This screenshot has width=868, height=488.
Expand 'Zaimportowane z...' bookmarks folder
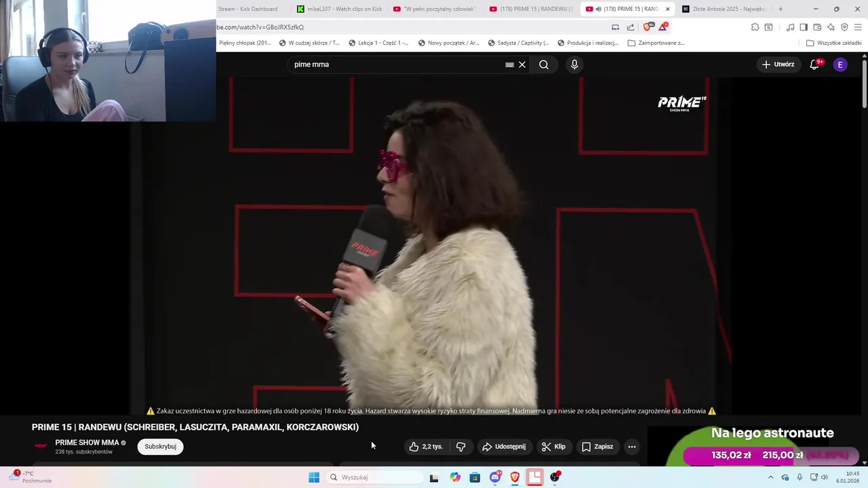(656, 43)
